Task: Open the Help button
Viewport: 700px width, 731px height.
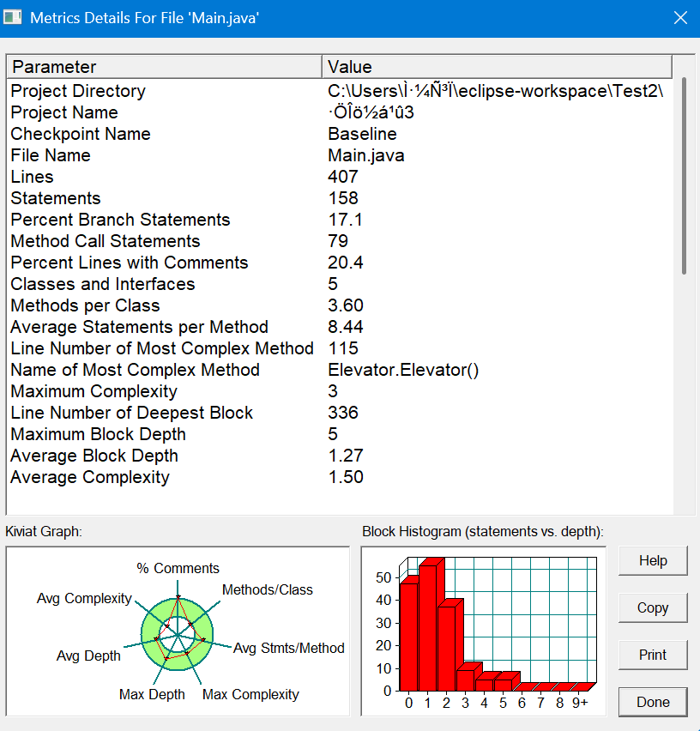Action: 653,561
